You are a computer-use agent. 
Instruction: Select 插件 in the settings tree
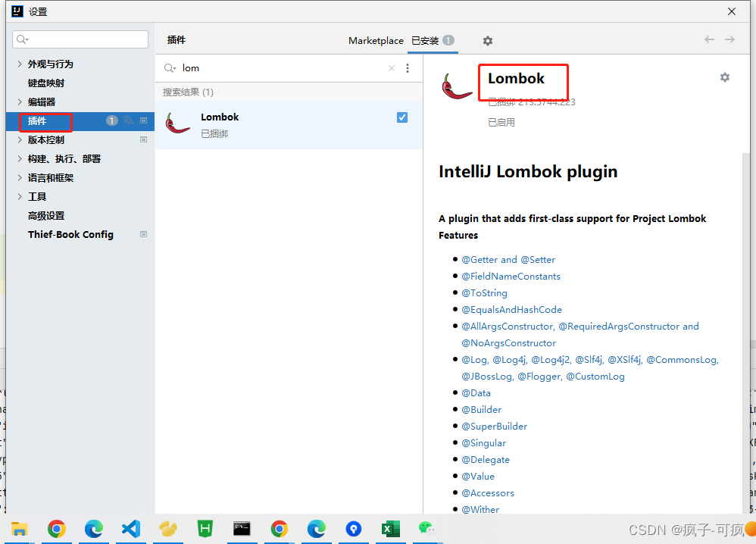(37, 120)
